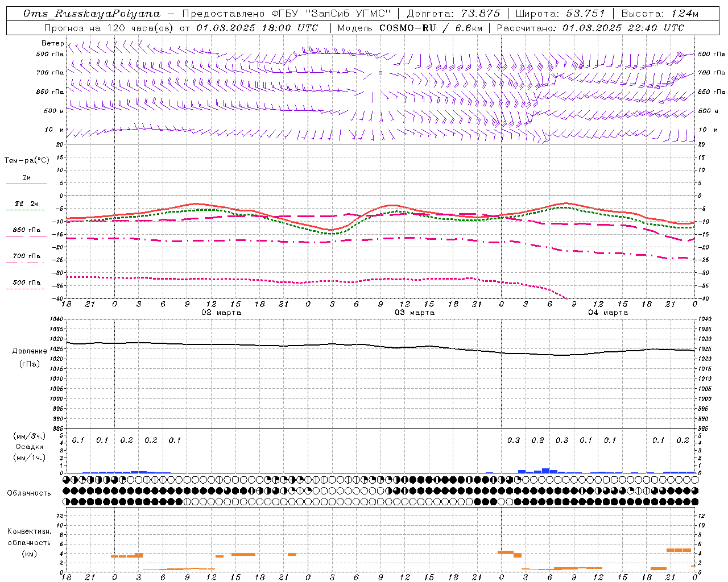Screen dimensions: 728x582
Task: Click the "Ветер" wind panel label
Action: (x=52, y=43)
